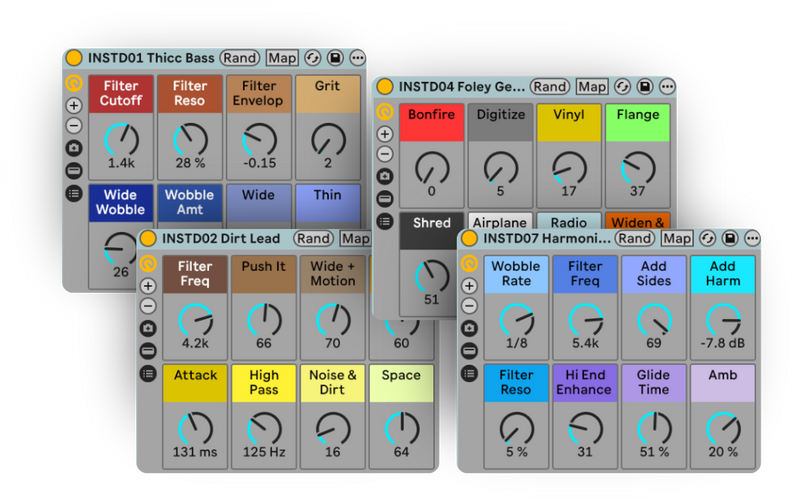Remove a macro in Foley rack
800x502 pixels.
(385, 154)
